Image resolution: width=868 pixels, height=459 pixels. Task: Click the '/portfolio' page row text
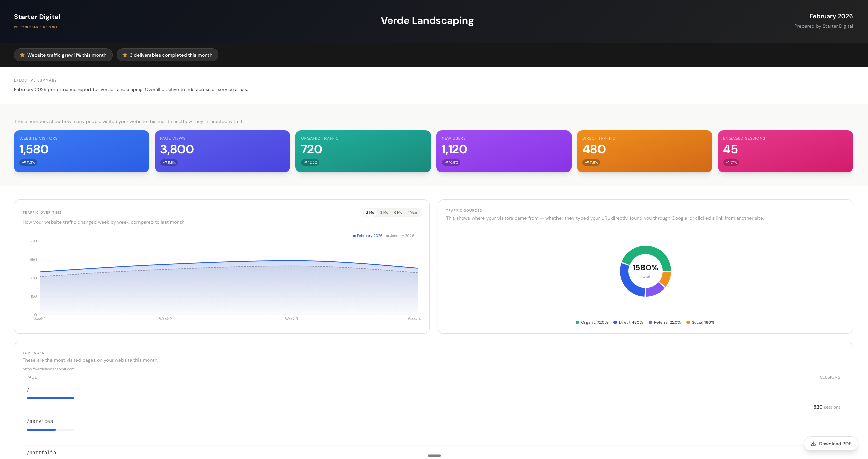point(41,453)
